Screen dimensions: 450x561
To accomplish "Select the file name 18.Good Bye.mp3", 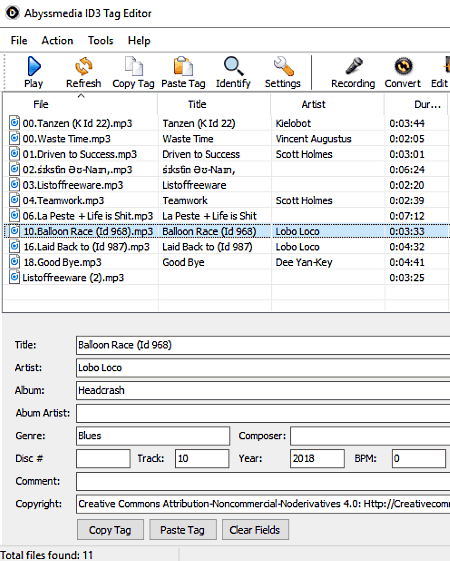I will [x=62, y=262].
